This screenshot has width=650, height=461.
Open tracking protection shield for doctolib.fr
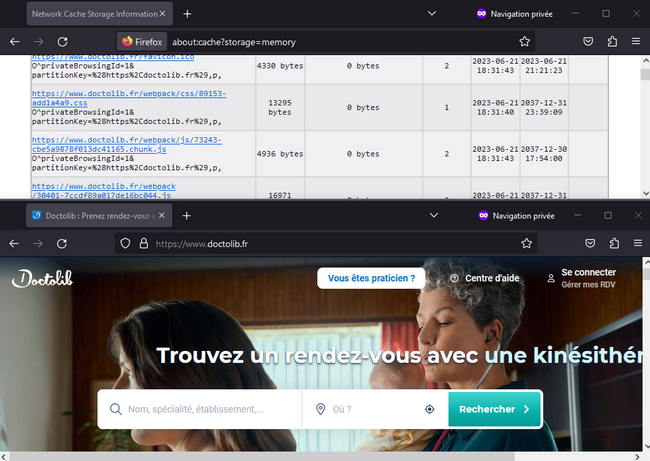point(125,243)
